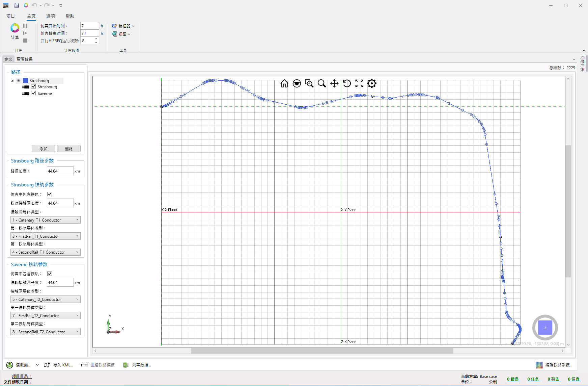Uncheck the Saverne path checkbox
Screen dimensions: 588x386
click(x=33, y=93)
